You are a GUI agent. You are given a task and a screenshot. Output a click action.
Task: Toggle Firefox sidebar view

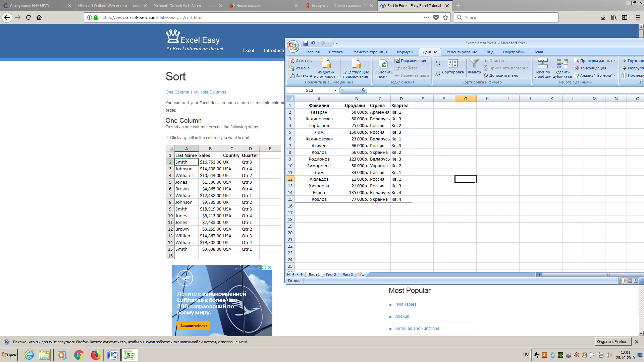625,17
